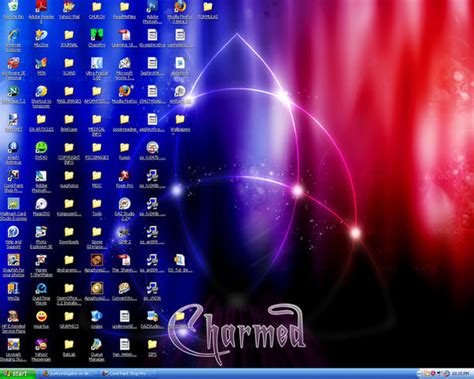Open the Recycle Bin desktop icon
This screenshot has width=474, height=379.
tap(13, 9)
